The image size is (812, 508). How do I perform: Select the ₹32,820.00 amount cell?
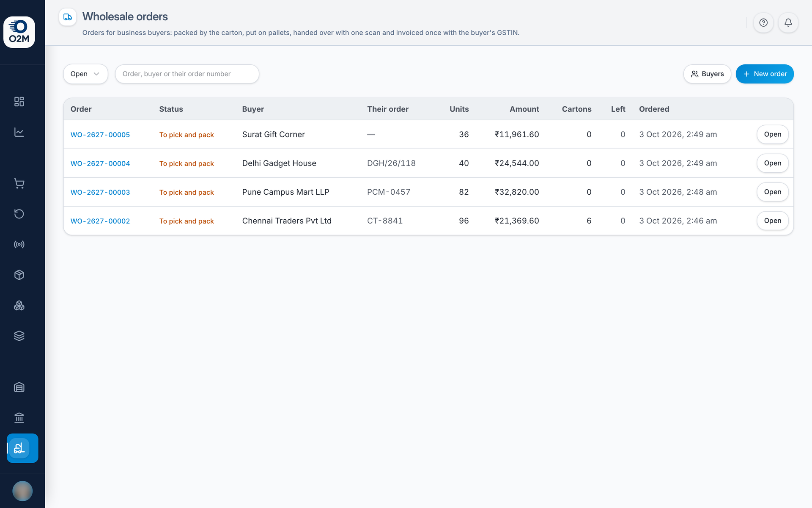coord(517,192)
